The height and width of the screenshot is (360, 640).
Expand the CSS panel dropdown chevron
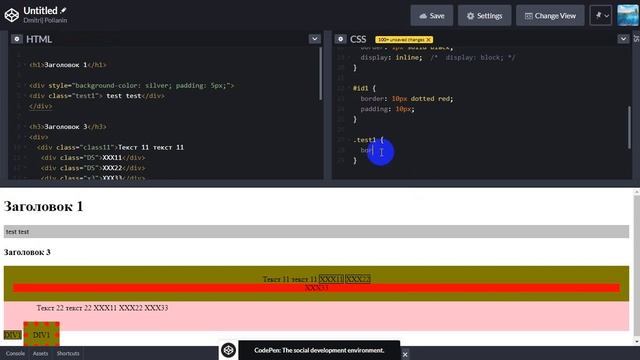click(x=623, y=39)
